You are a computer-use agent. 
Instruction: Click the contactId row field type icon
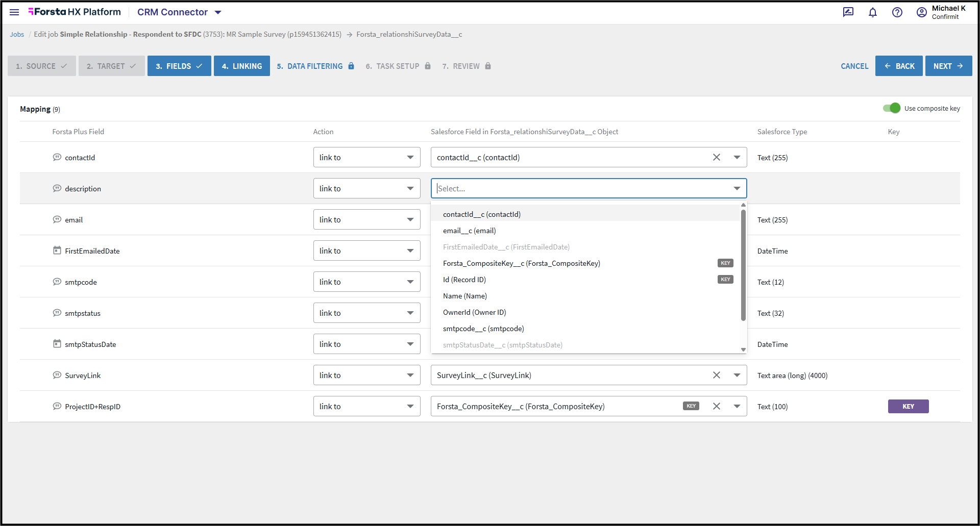click(x=57, y=157)
